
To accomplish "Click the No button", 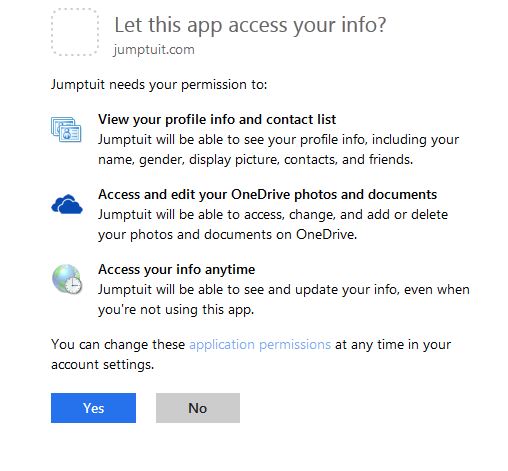I will tap(198, 408).
